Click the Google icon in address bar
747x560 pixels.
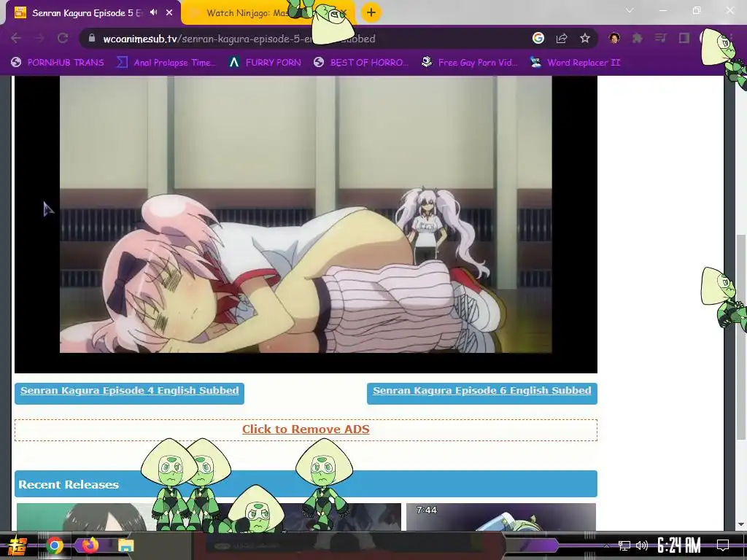pyautogui.click(x=538, y=38)
